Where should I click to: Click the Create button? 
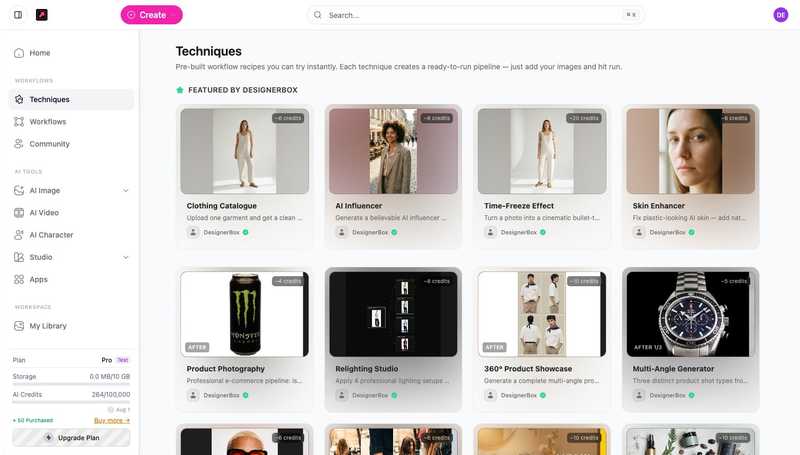tap(152, 15)
